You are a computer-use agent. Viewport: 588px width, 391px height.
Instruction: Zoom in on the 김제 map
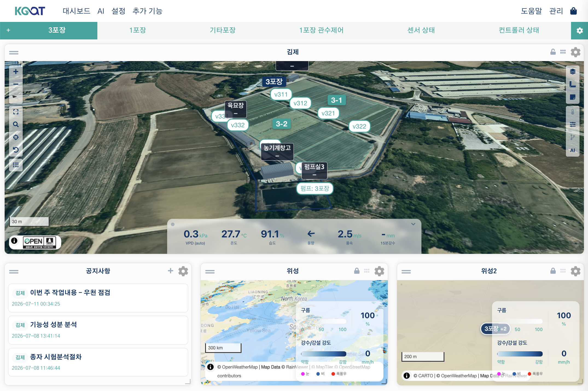(x=16, y=71)
